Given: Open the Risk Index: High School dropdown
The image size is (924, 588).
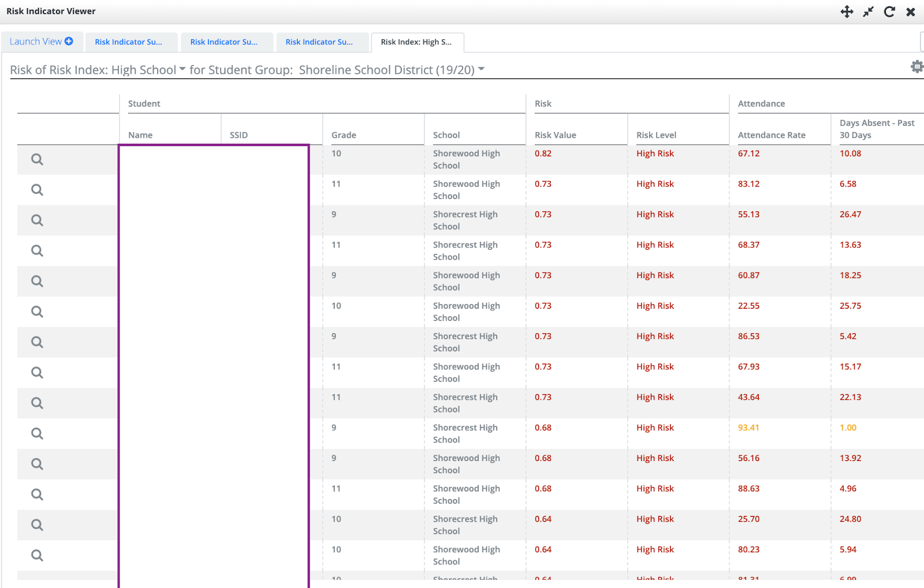Looking at the screenshot, I should [x=182, y=69].
